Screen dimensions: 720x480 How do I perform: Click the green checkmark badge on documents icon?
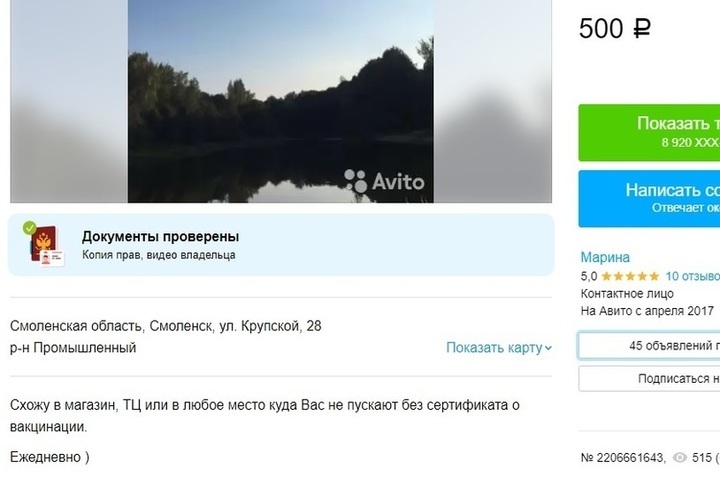coord(29,228)
